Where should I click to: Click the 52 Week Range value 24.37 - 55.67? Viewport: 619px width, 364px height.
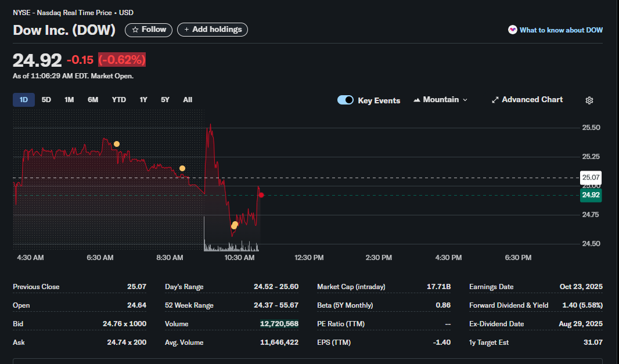pyautogui.click(x=276, y=305)
